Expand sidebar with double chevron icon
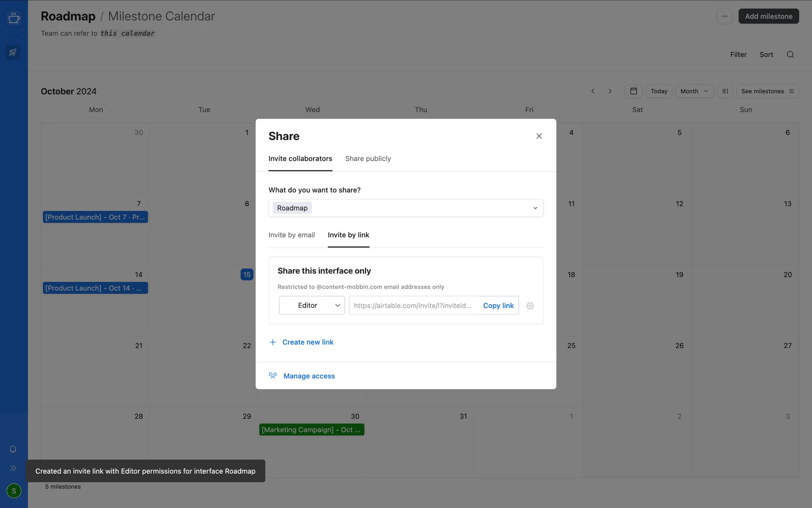Image resolution: width=812 pixels, height=508 pixels. click(x=13, y=468)
